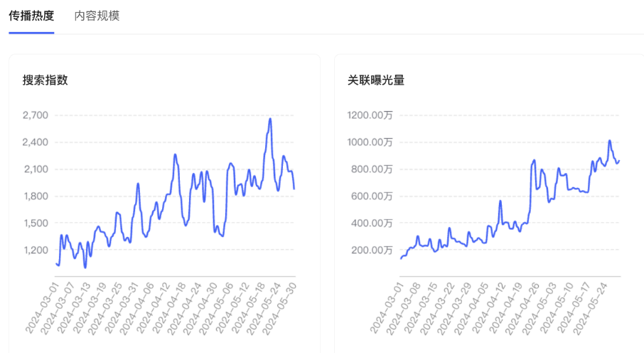Click the 2,400 axis value
The width and height of the screenshot is (644, 353).
(36, 142)
